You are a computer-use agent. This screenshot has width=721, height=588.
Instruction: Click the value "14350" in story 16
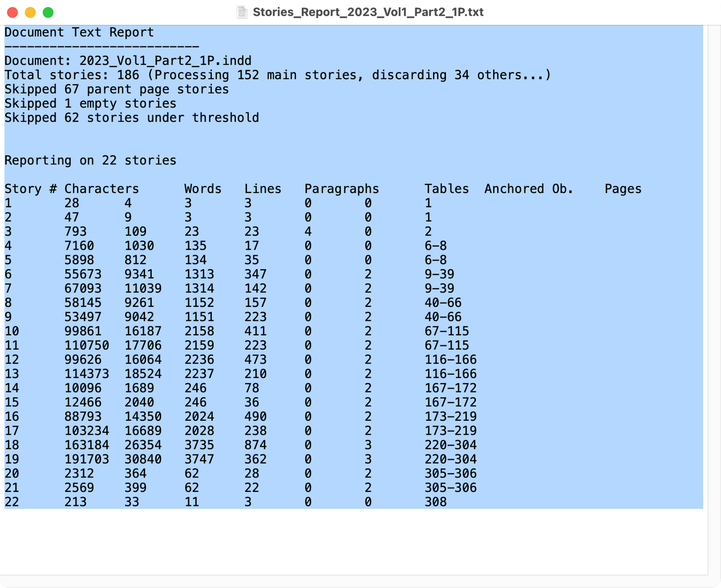pyautogui.click(x=143, y=416)
